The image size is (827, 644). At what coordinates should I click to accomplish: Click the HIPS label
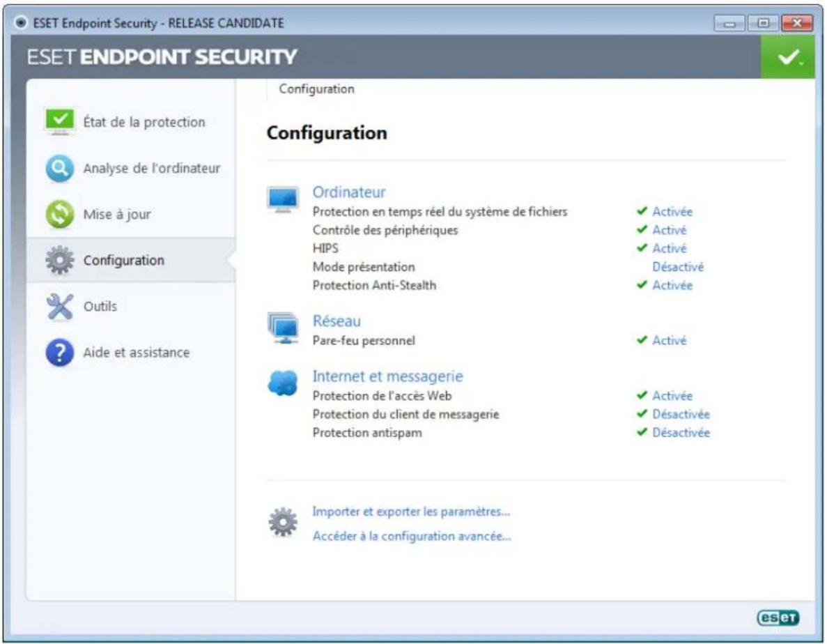pos(325,248)
